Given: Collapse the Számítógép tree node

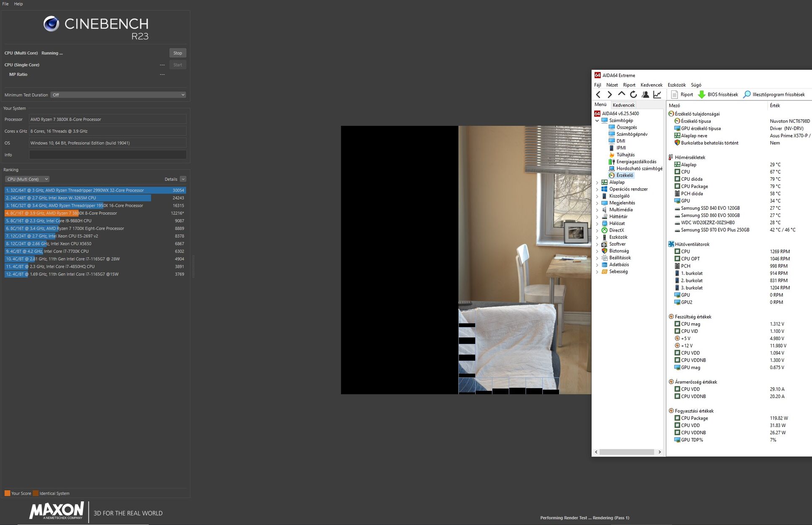Looking at the screenshot, I should (597, 121).
